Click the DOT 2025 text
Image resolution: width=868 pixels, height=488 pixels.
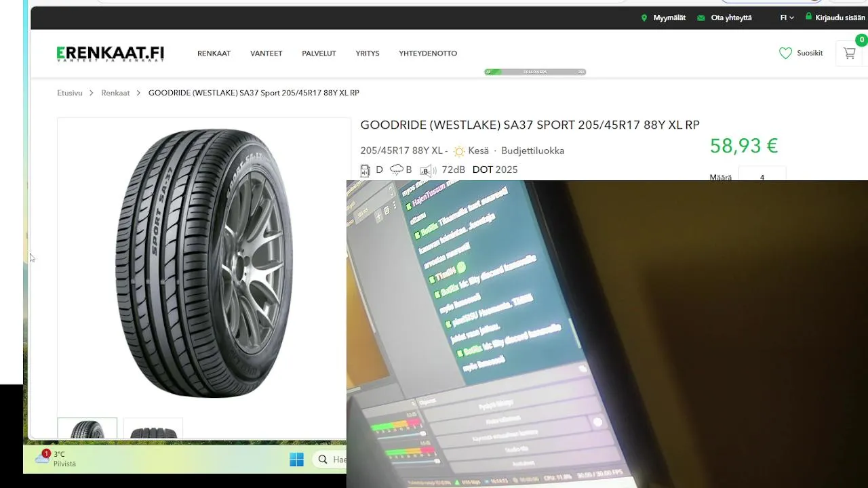point(495,169)
